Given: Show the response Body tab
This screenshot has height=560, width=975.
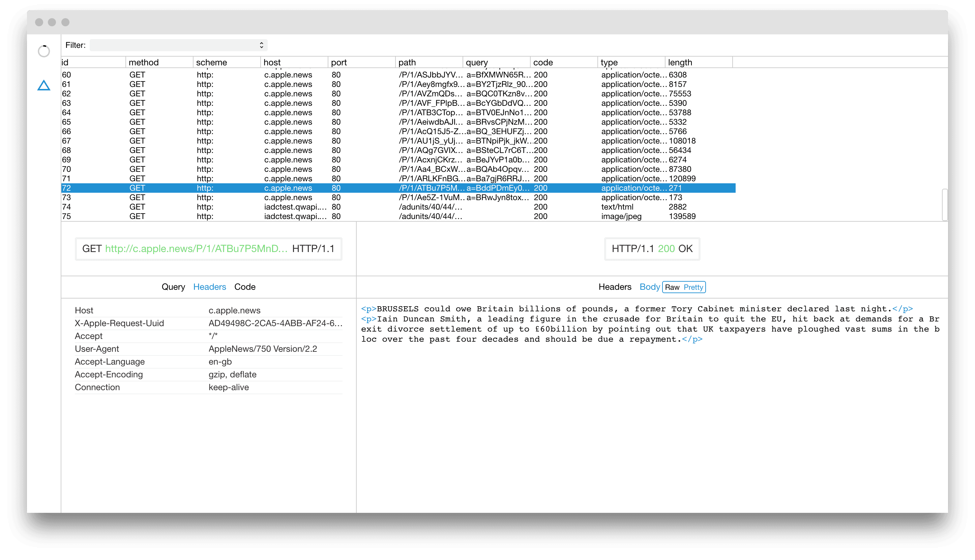Looking at the screenshot, I should point(649,286).
